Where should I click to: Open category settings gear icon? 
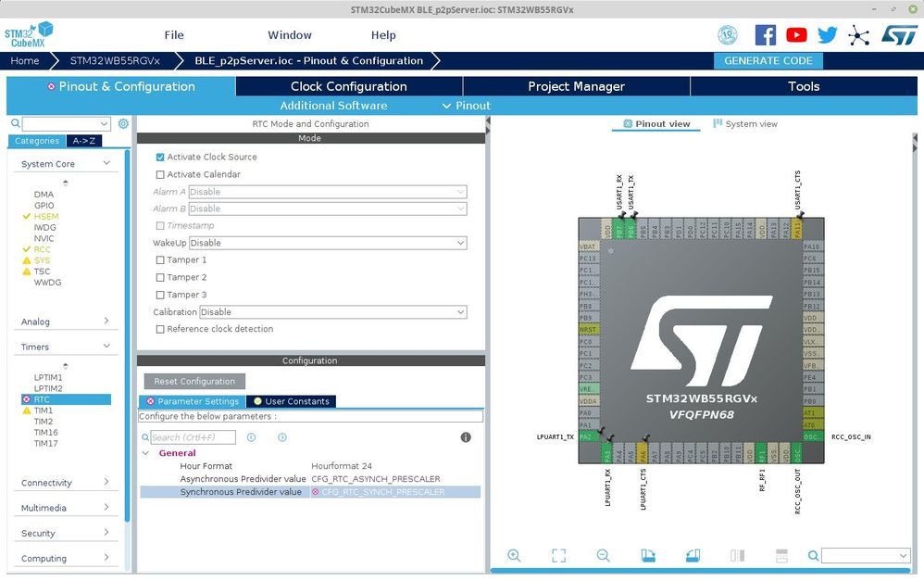pos(123,124)
